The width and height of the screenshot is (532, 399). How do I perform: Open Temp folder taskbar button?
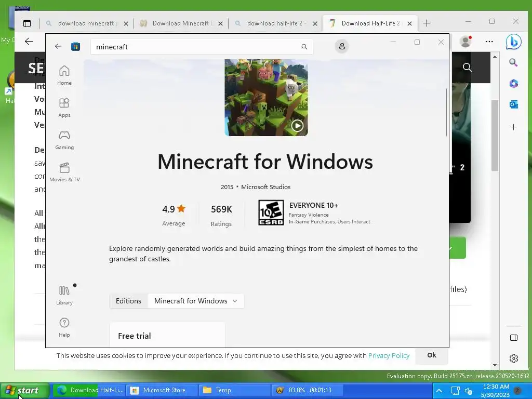click(x=234, y=390)
